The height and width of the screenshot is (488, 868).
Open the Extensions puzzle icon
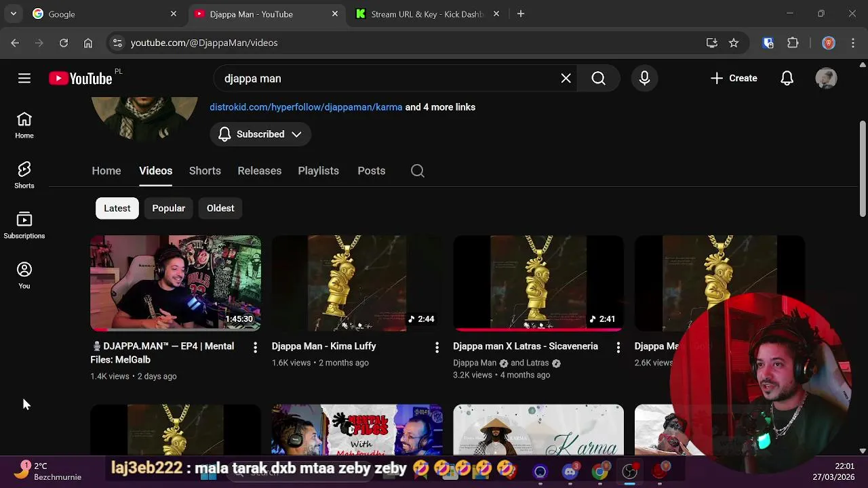click(793, 43)
